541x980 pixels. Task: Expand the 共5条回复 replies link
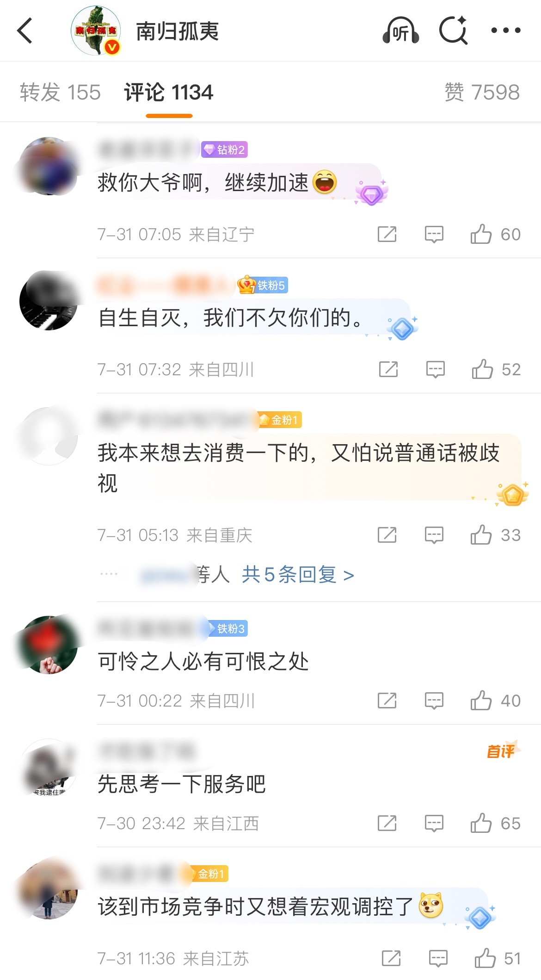click(298, 575)
